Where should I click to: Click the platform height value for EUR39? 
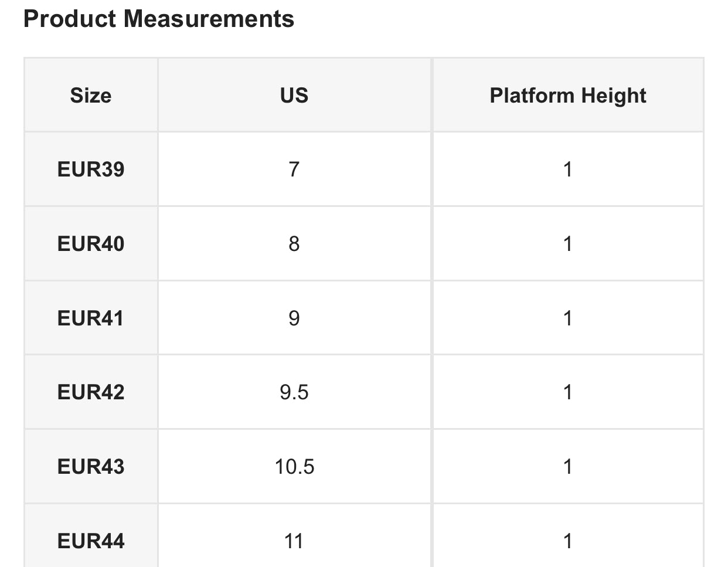[x=567, y=169]
